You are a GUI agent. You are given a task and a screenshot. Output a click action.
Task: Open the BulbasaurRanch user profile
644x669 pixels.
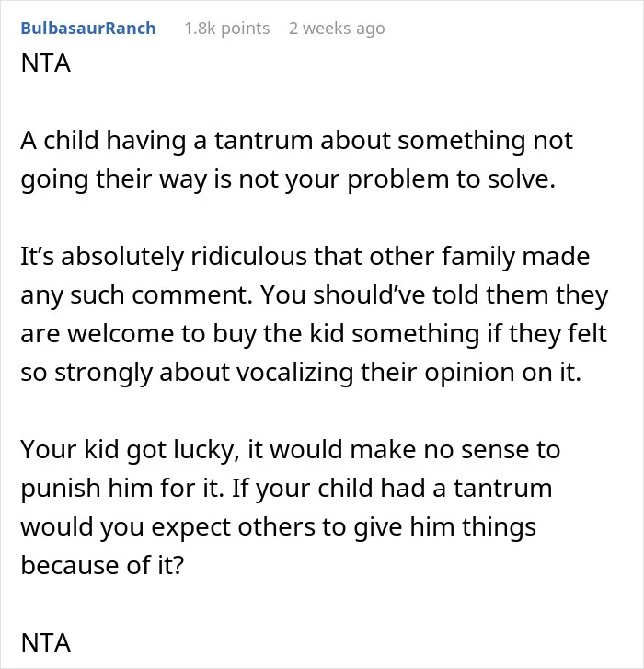pyautogui.click(x=88, y=29)
